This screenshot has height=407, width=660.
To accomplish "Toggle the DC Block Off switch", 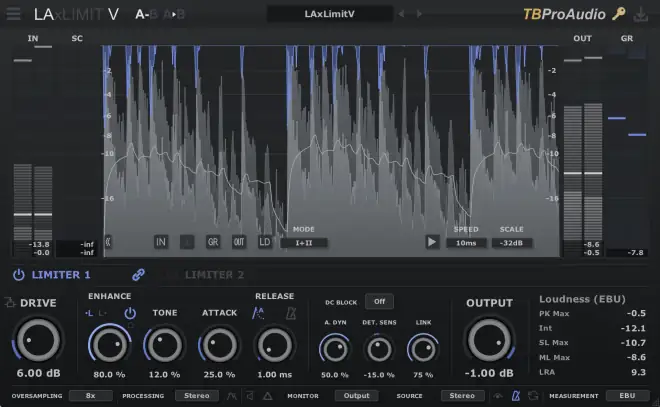I will (x=379, y=301).
